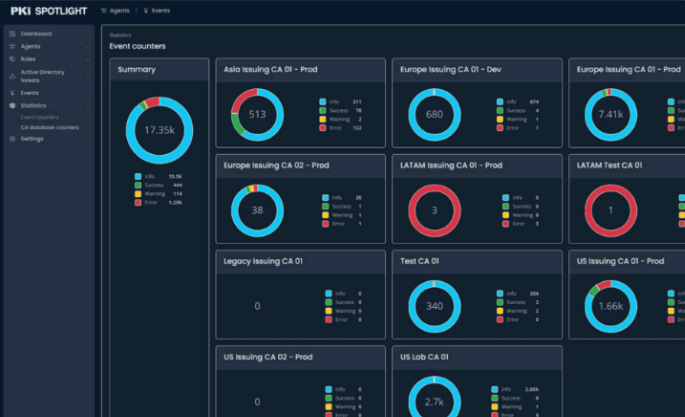Click the Event counters page heading
This screenshot has width=685, height=417.
(x=138, y=46)
